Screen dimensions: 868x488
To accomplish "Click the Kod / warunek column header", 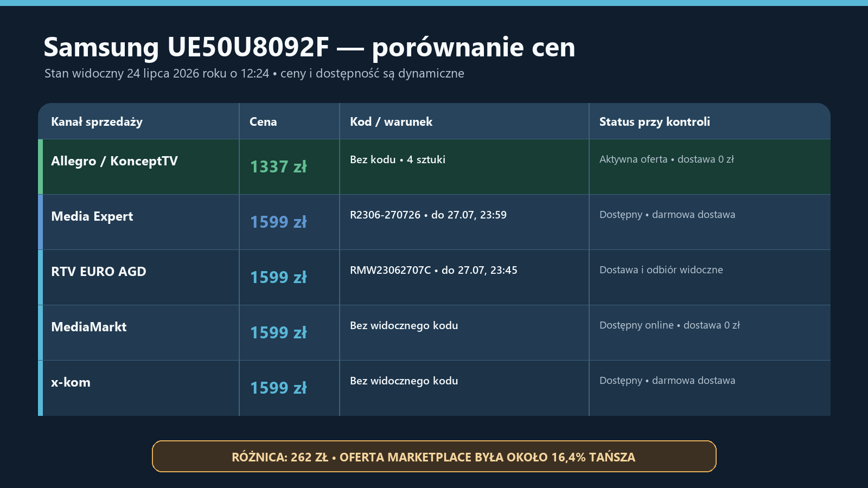I will tap(464, 121).
